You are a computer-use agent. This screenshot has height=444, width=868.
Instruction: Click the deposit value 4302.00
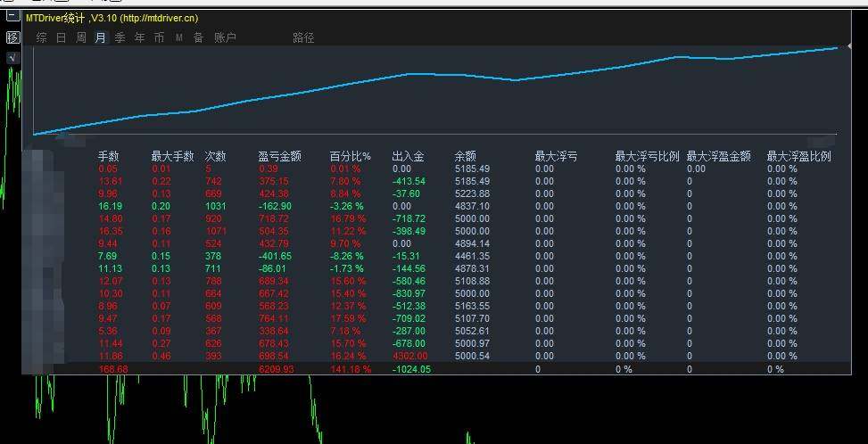(409, 356)
